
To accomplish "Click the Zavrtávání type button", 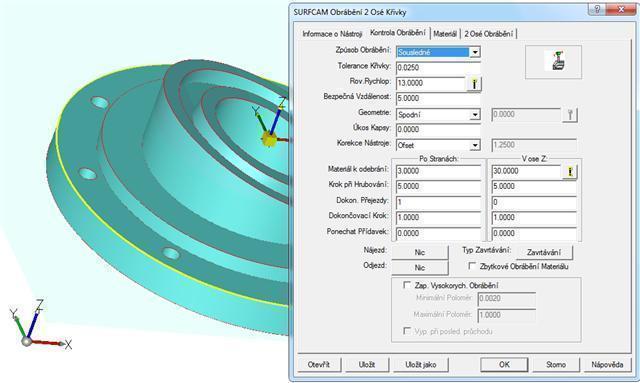I will pyautogui.click(x=544, y=252).
